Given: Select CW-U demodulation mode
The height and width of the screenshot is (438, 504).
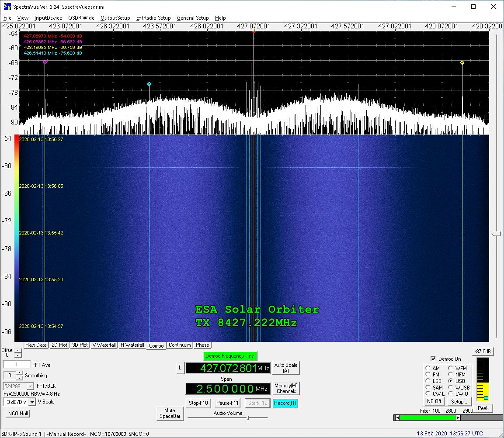Looking at the screenshot, I should coord(450,394).
